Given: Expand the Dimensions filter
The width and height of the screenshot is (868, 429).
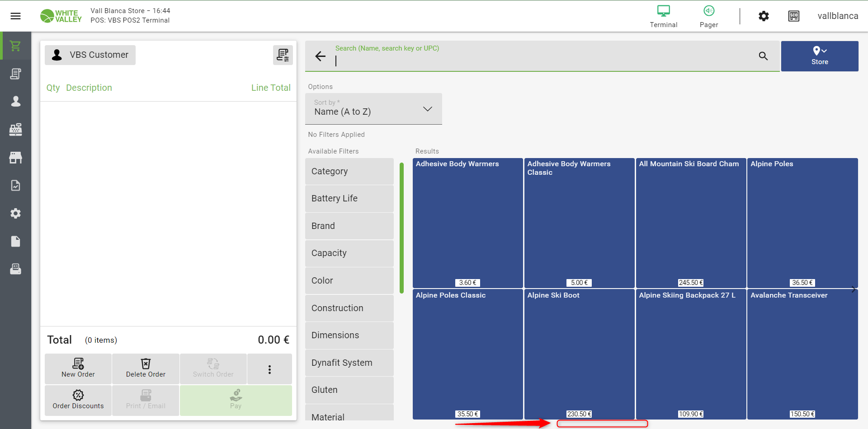Looking at the screenshot, I should [349, 335].
